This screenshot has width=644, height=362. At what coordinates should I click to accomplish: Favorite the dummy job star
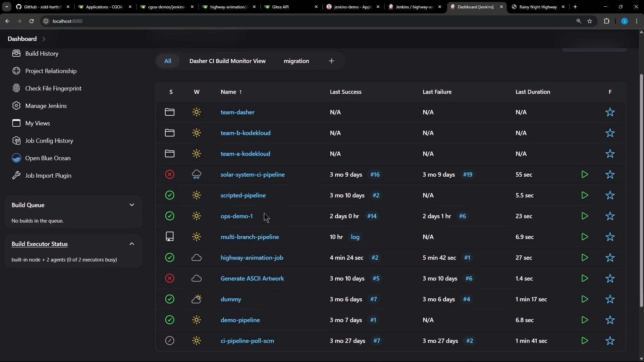(610, 299)
